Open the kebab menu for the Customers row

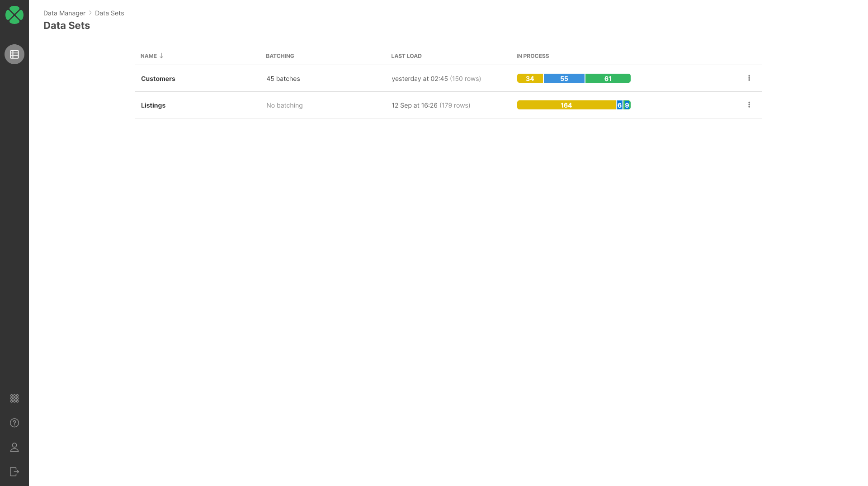[x=749, y=78]
